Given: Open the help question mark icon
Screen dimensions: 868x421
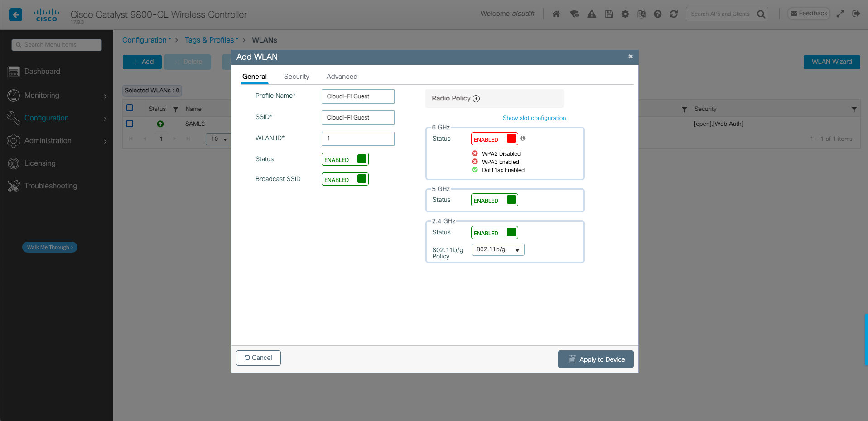Looking at the screenshot, I should [657, 14].
